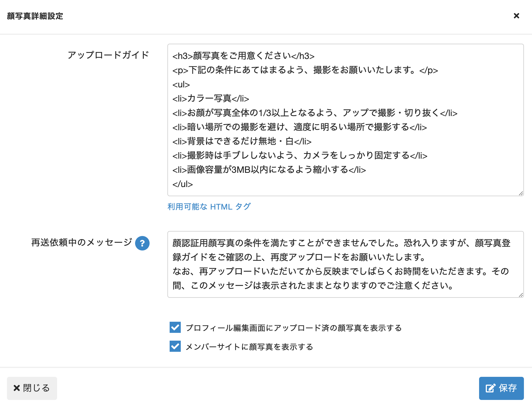Click the 顔写真詳細設定 dialog title
Viewport: 532px width, 408px height.
click(x=35, y=16)
